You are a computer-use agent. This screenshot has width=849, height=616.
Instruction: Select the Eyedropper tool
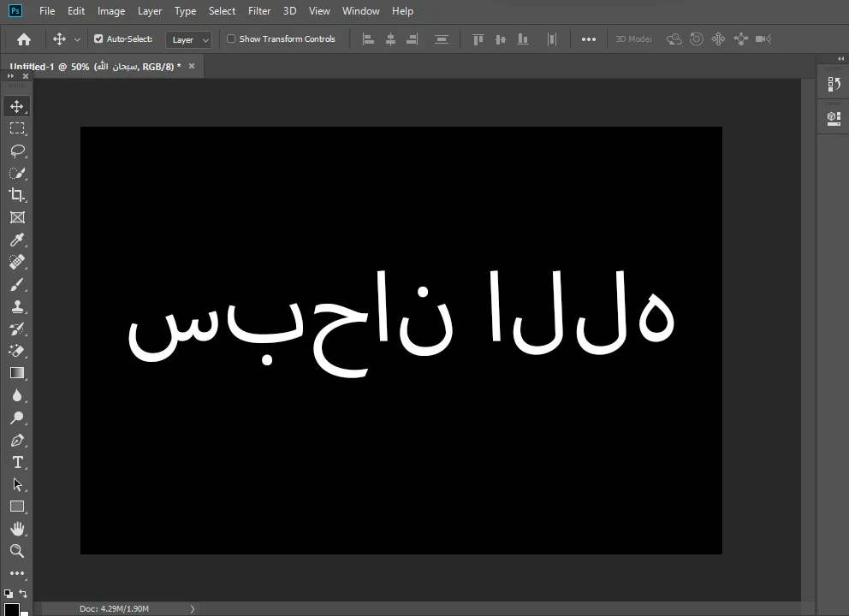[x=17, y=240]
